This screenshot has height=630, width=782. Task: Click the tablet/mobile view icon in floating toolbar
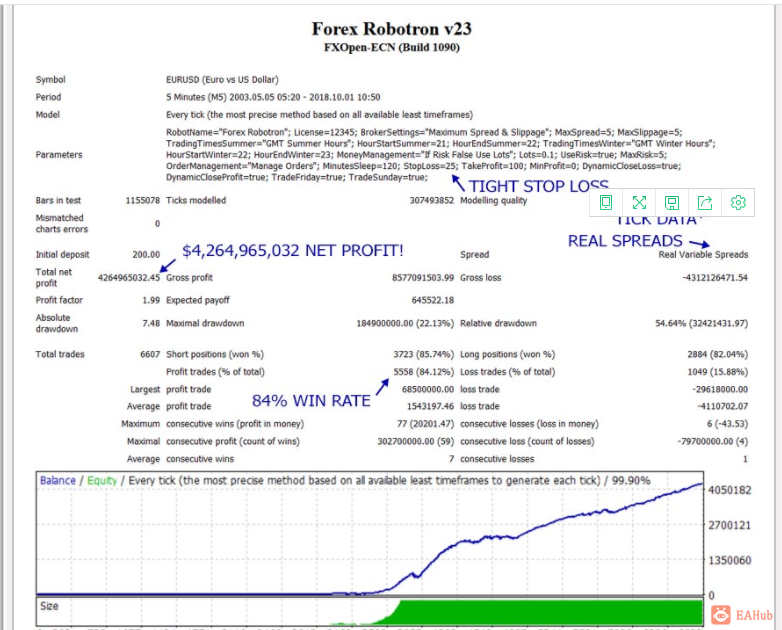pyautogui.click(x=606, y=203)
